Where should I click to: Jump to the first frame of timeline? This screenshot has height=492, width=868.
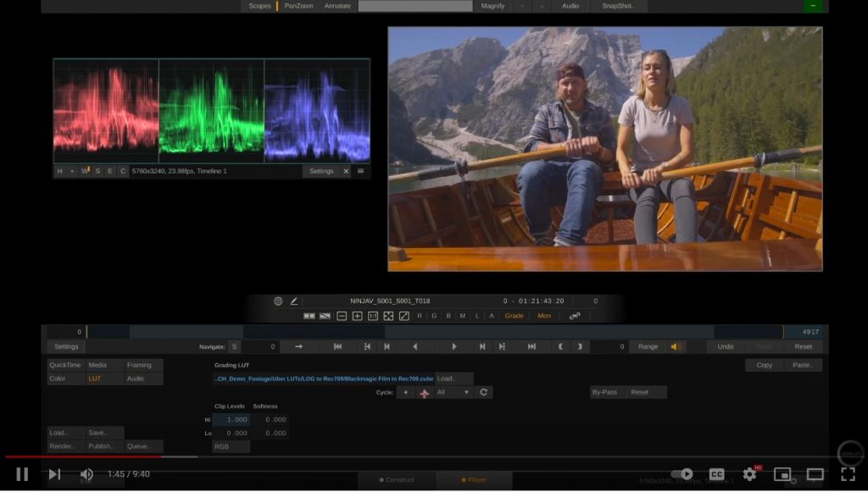coord(337,347)
